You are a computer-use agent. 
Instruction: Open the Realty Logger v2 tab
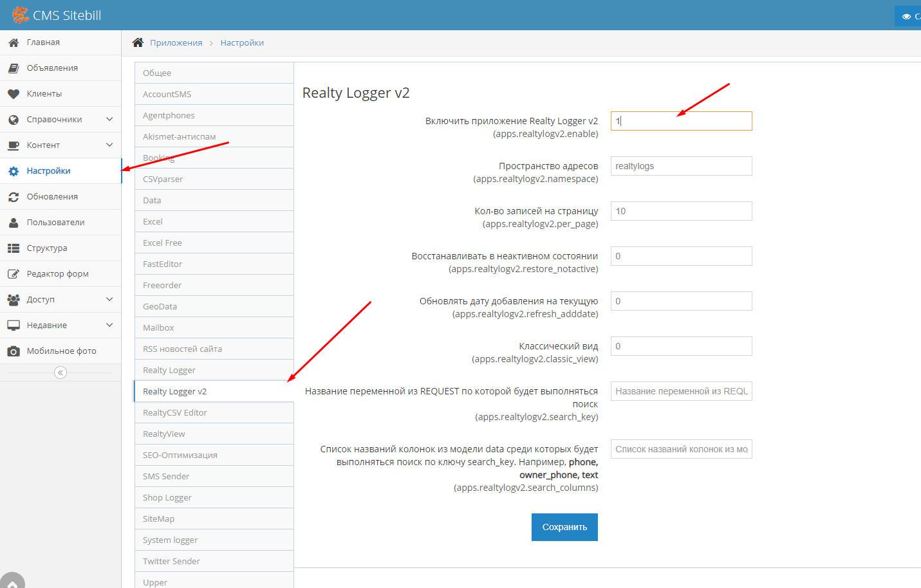point(214,391)
